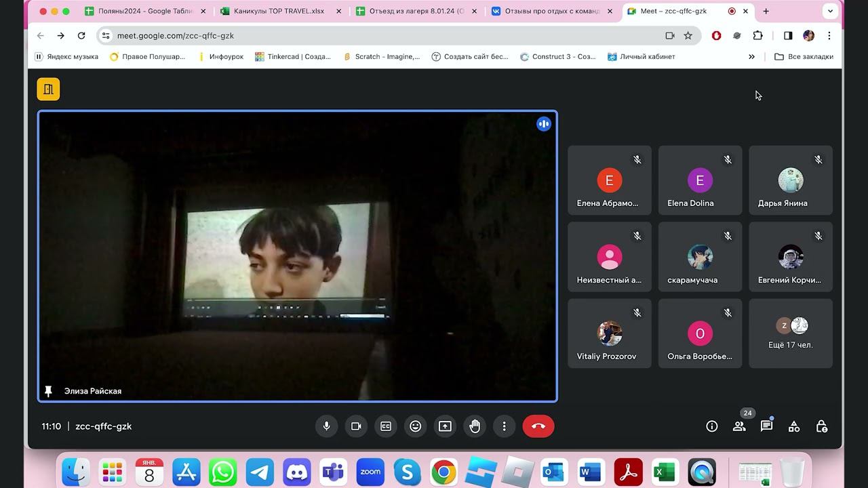Open the Activities panel icon

pyautogui.click(x=794, y=426)
